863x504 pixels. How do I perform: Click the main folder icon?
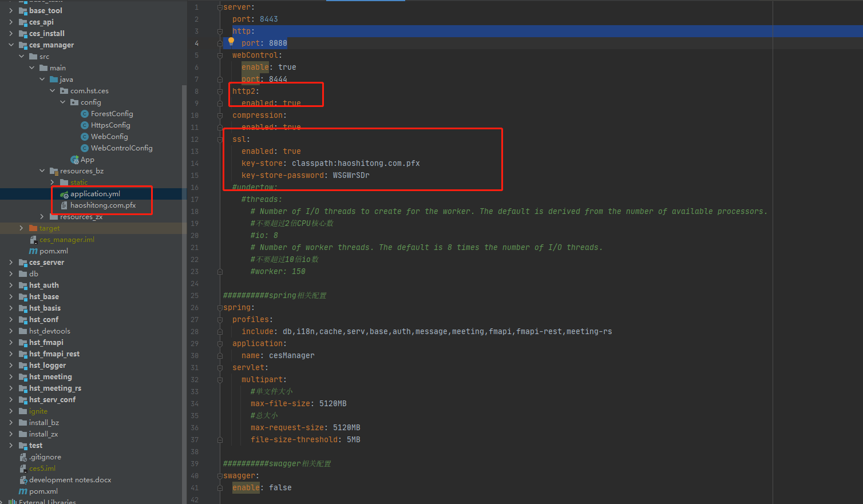[x=43, y=68]
